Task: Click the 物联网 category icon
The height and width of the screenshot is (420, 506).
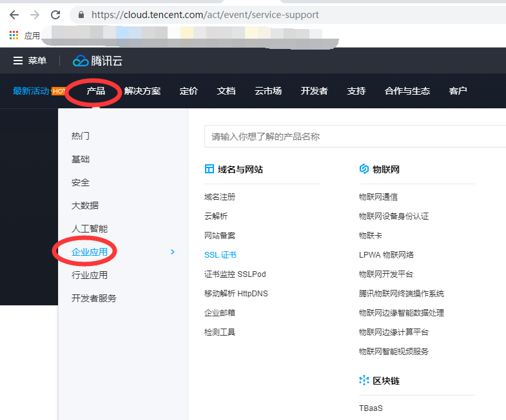Action: [x=364, y=169]
